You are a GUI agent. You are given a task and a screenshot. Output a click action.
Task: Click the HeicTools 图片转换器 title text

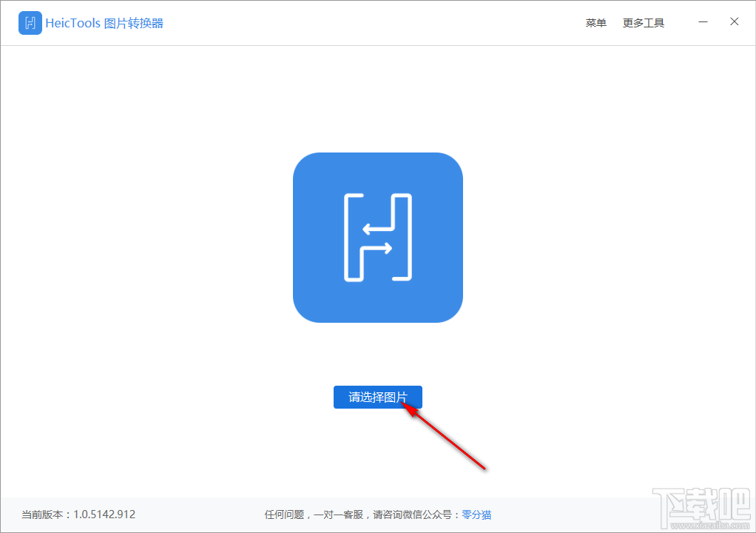point(106,23)
